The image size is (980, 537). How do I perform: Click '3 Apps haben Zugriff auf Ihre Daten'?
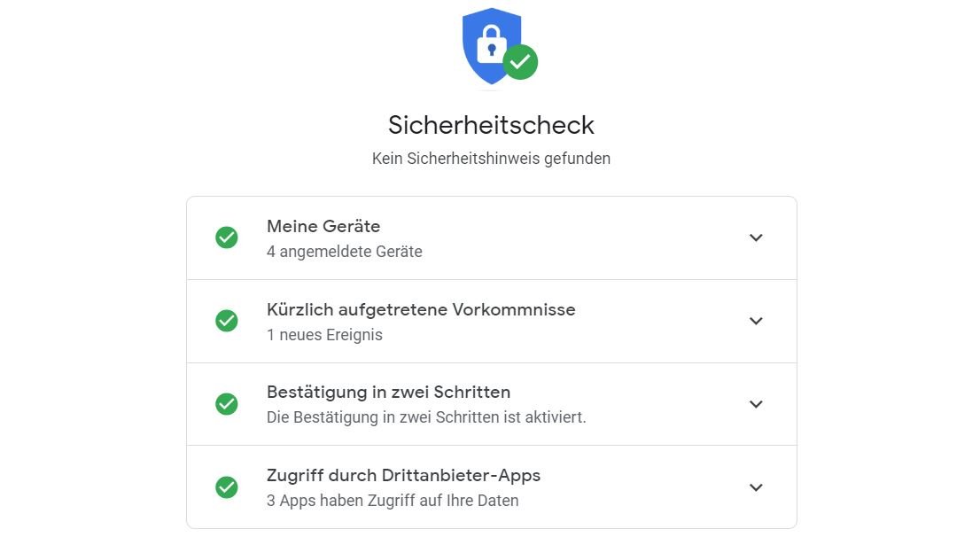(x=393, y=501)
